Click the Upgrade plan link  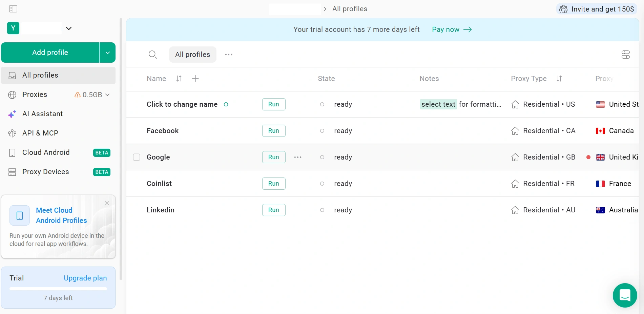coord(85,278)
